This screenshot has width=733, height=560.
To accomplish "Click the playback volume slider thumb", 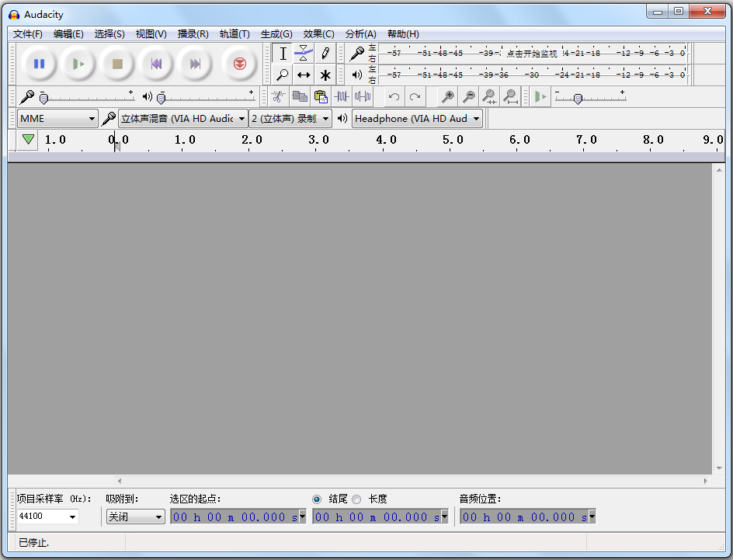I will (162, 99).
